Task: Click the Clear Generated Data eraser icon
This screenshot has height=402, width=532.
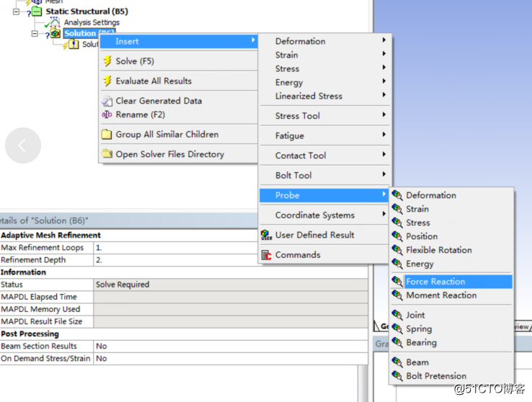Action: [x=107, y=101]
